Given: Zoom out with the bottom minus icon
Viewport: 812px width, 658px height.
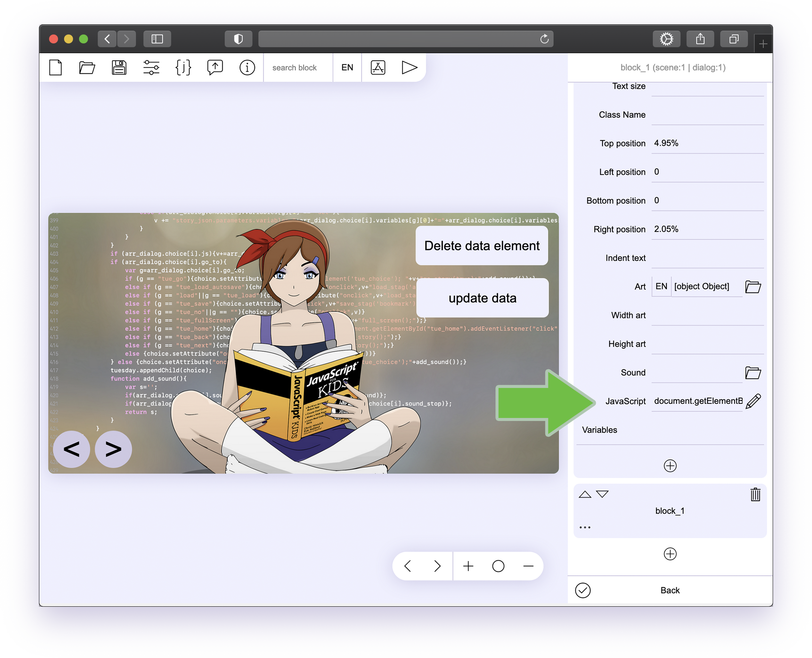Looking at the screenshot, I should (x=528, y=566).
